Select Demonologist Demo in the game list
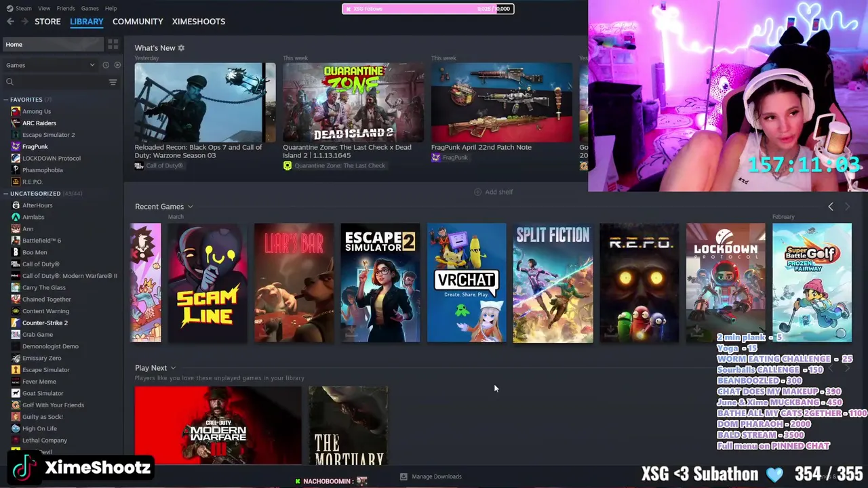The image size is (868, 488). tap(50, 346)
